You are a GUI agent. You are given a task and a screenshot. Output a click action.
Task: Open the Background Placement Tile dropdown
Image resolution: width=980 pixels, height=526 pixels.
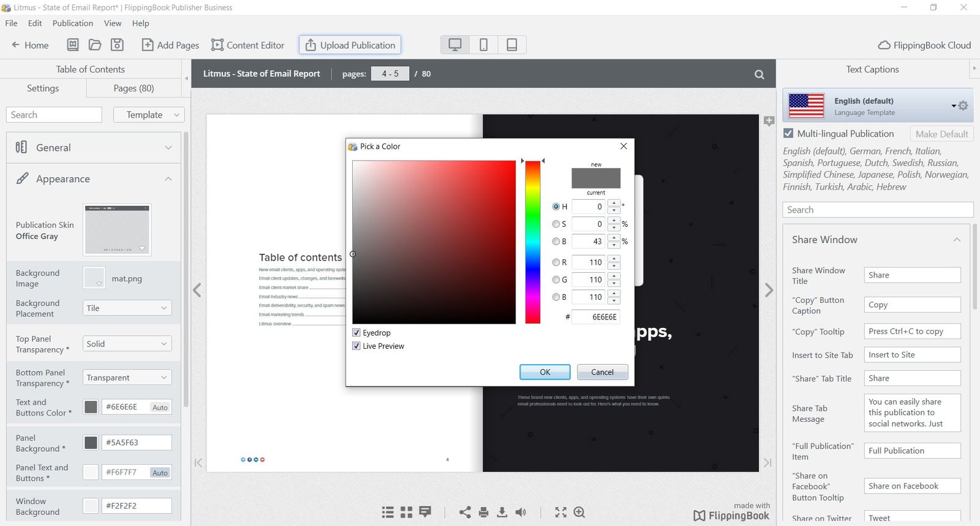(x=127, y=308)
